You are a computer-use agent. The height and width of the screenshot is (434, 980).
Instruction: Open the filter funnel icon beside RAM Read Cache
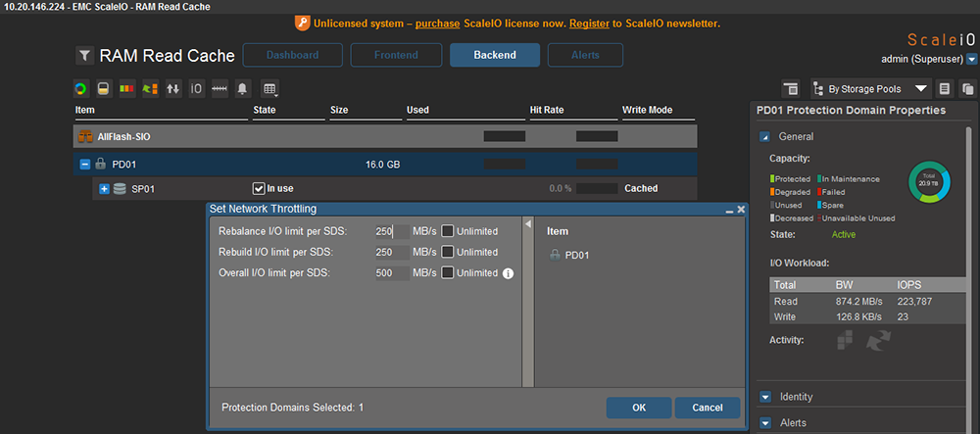click(x=84, y=56)
